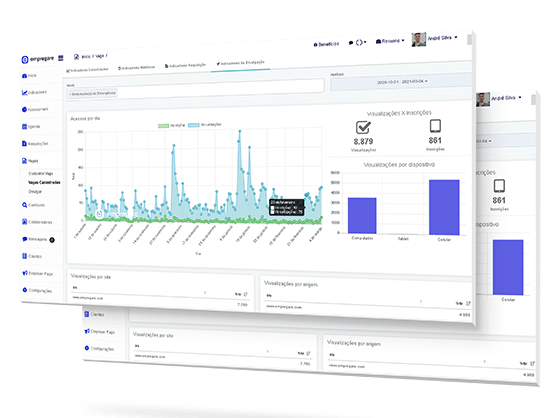Image resolution: width=560 pixels, height=418 pixels.
Task: Click the sort icon in Visualizações por site table
Action: point(245,294)
